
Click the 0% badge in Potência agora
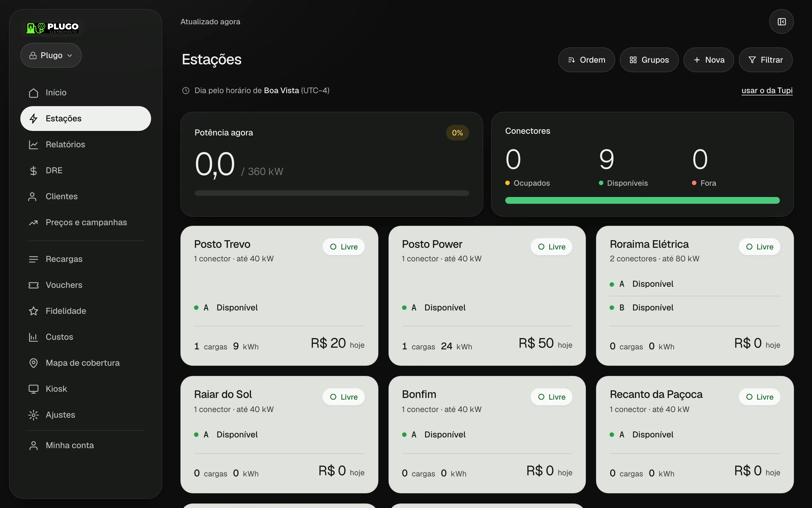[457, 133]
